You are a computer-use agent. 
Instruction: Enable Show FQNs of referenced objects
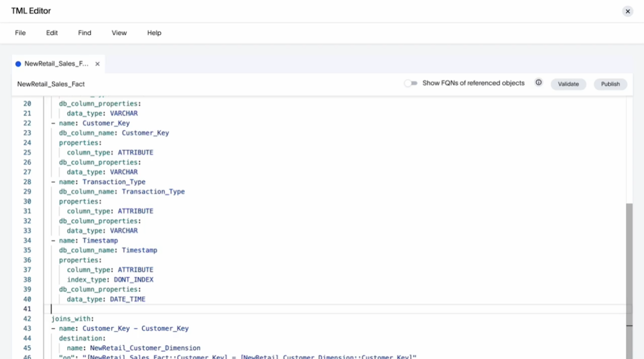click(411, 83)
